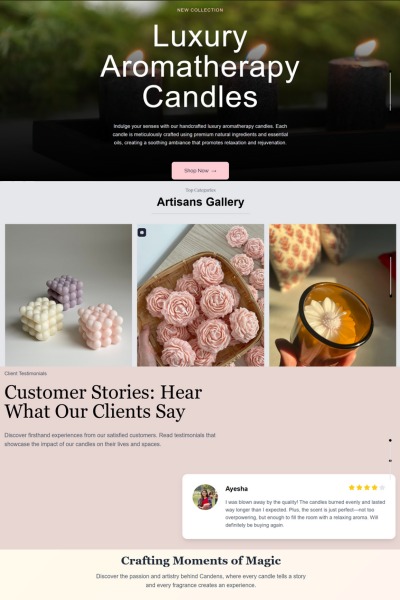The image size is (400, 600).
Task: Click the Artisans Gallery heading
Action: tap(200, 202)
